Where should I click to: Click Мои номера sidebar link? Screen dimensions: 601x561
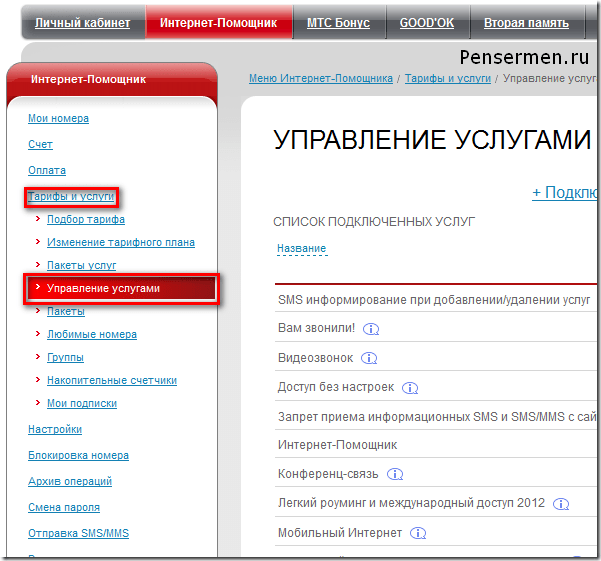(x=58, y=118)
